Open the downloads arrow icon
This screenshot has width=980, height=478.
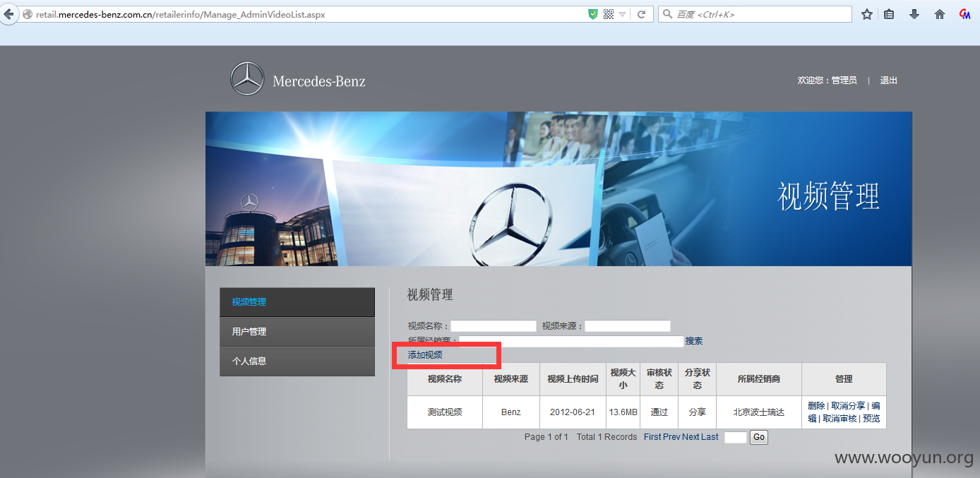pyautogui.click(x=914, y=14)
